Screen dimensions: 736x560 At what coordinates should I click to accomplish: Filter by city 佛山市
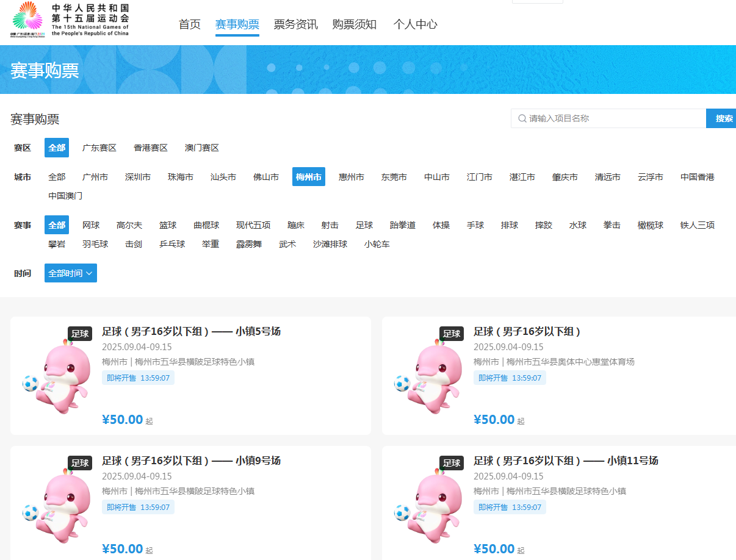(266, 177)
